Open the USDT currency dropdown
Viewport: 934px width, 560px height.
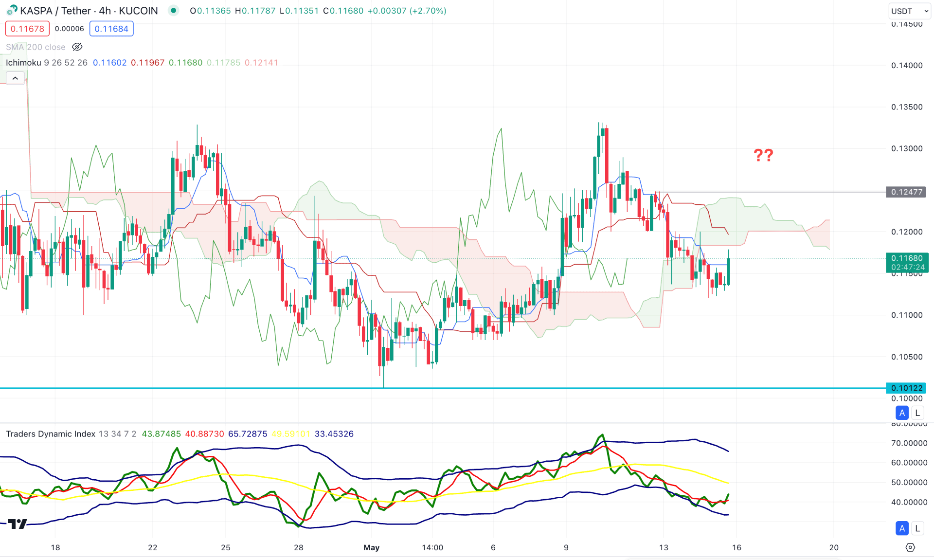909,11
